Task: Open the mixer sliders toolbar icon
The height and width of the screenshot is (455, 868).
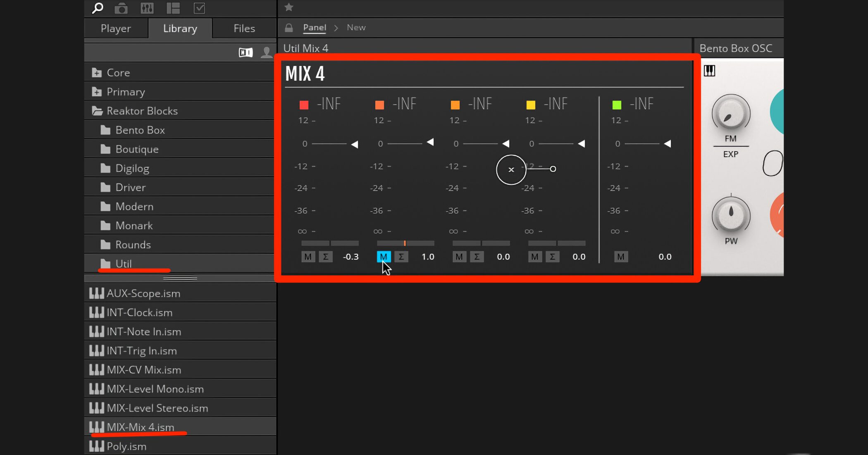Action: (147, 8)
